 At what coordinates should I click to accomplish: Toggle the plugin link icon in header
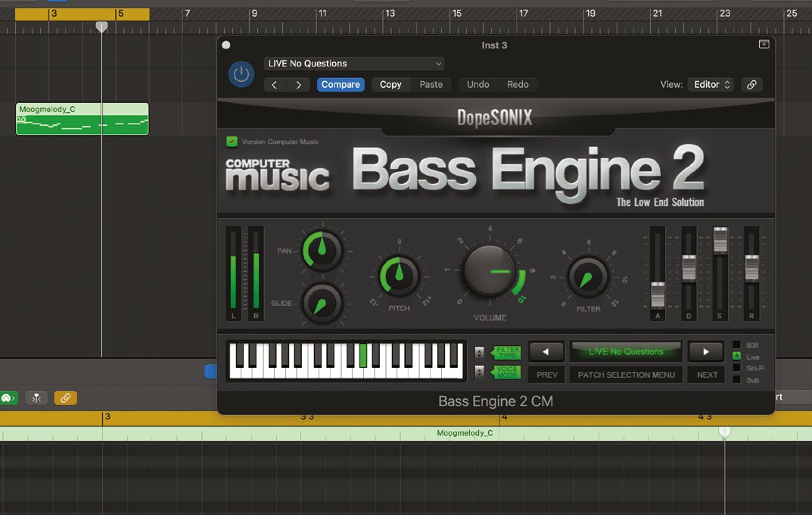pos(751,85)
